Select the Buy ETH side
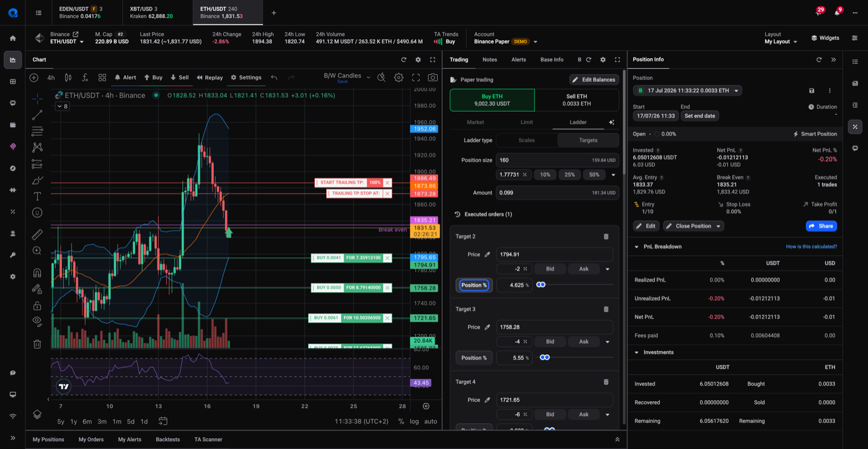Viewport: 868px width, 449px height. point(492,100)
